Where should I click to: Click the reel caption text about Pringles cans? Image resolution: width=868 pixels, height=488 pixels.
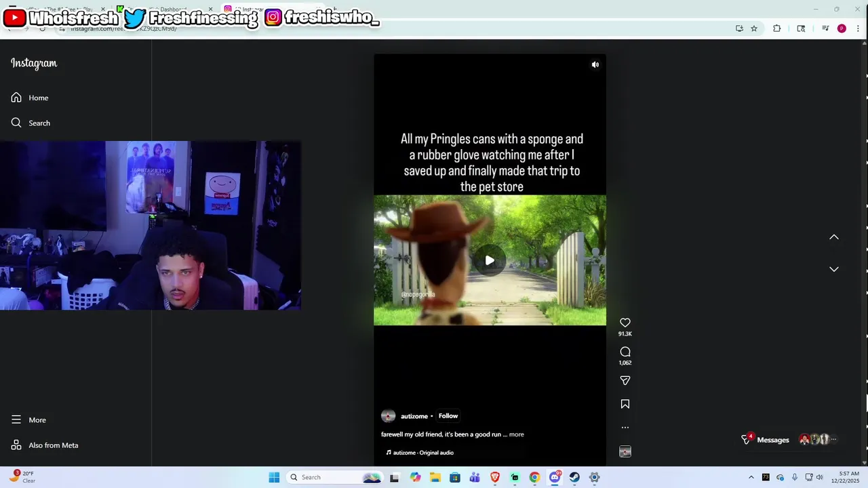492,163
